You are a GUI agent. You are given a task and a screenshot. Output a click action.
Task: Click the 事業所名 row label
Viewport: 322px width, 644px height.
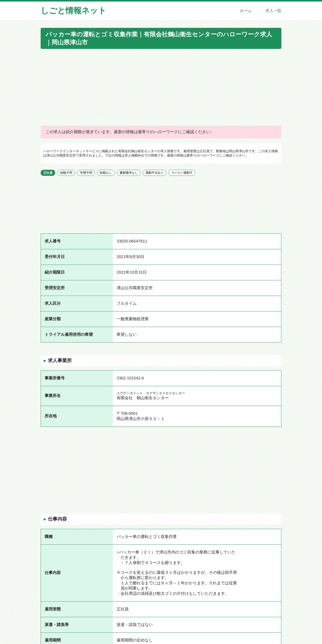(x=53, y=396)
